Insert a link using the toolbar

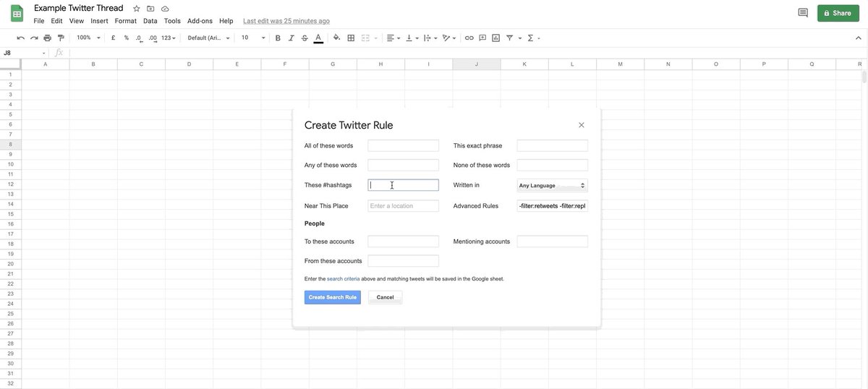(469, 38)
